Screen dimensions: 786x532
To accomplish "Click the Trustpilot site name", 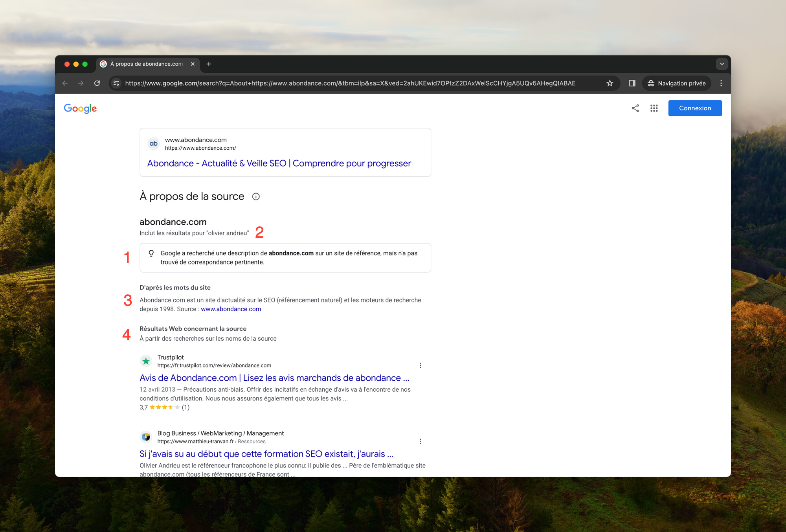I will coord(171,357).
